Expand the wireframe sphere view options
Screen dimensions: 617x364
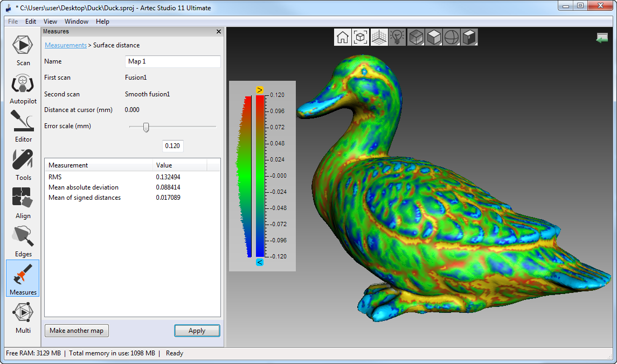click(x=452, y=37)
